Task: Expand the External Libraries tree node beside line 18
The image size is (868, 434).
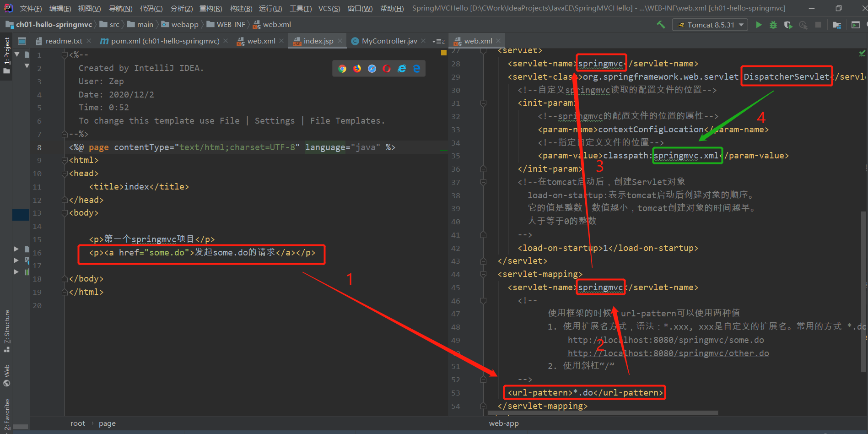Action: (x=16, y=272)
